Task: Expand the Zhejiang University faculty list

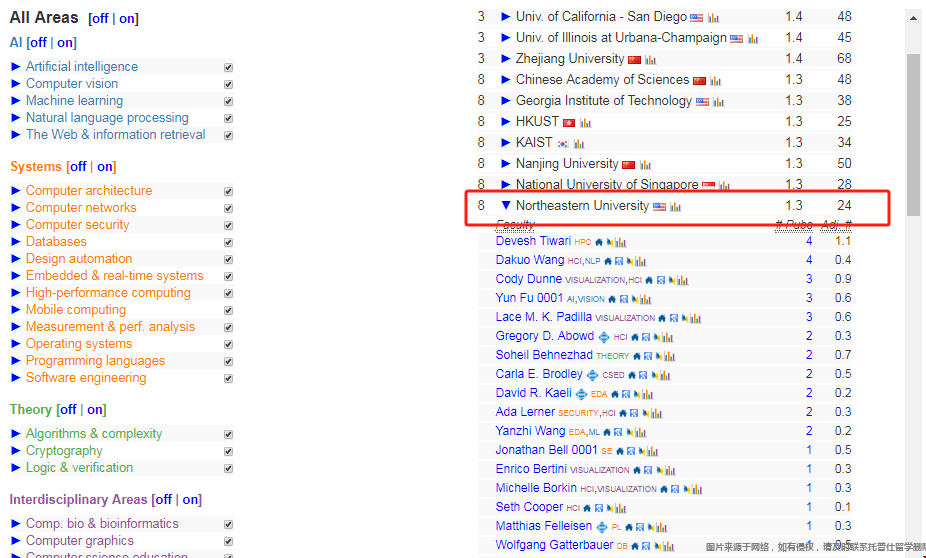Action: pyautogui.click(x=506, y=58)
